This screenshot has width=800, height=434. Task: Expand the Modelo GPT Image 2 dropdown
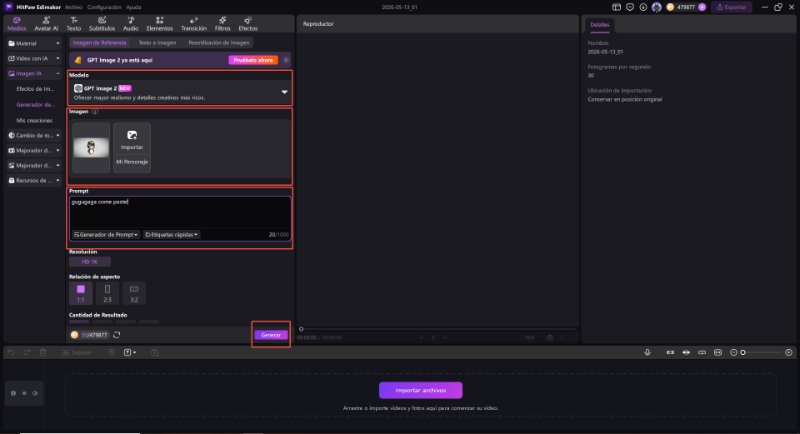pyautogui.click(x=284, y=92)
